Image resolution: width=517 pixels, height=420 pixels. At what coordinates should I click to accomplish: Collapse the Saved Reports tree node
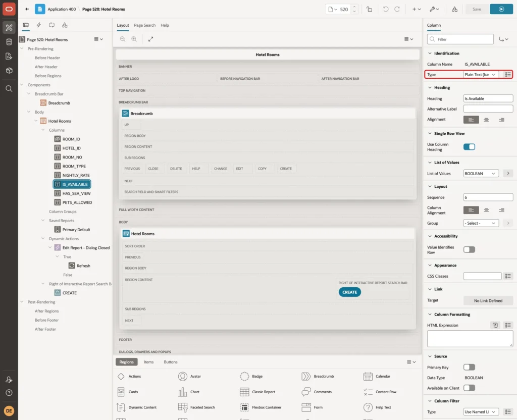(x=43, y=220)
